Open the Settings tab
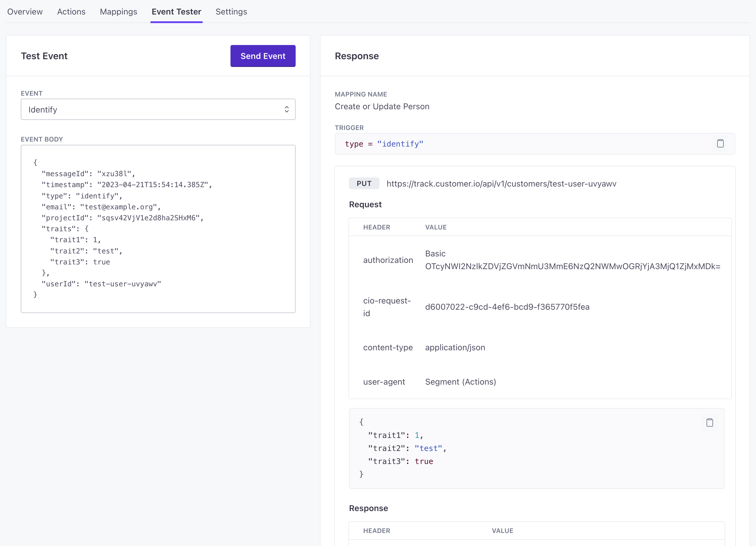Viewport: 756px width, 546px height. 231,12
